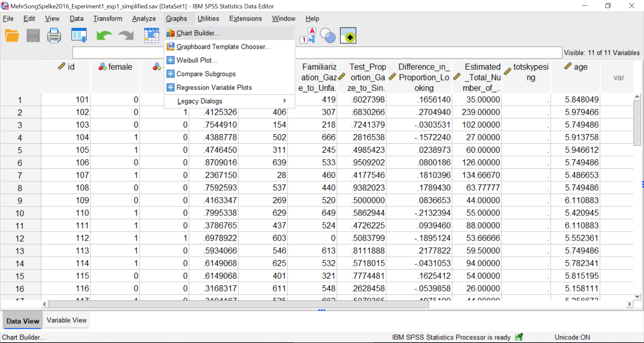The height and width of the screenshot is (343, 644).
Task: Click the yellow plus customize toolbar icon
Action: (348, 36)
